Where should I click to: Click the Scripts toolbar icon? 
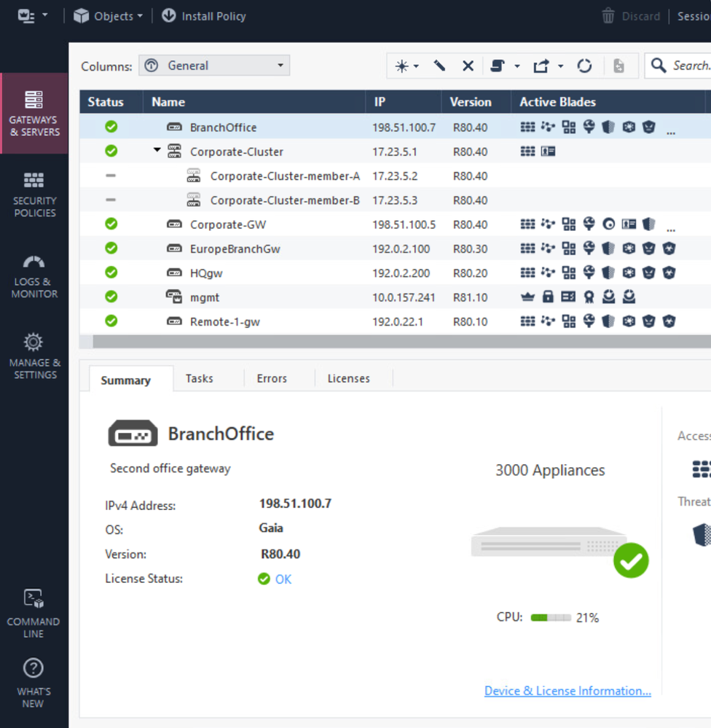pos(497,66)
